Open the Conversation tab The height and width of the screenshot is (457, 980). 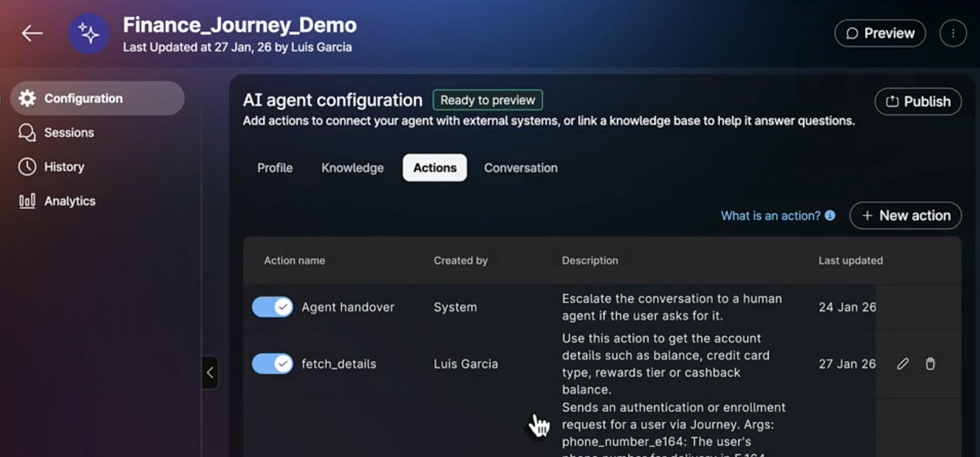coord(520,168)
